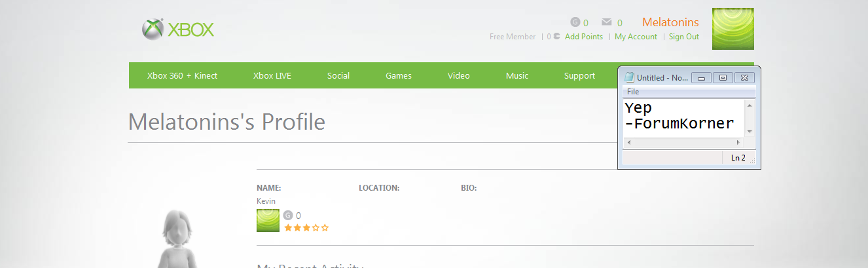Click the NAME: label
868x268 pixels.
tap(269, 188)
